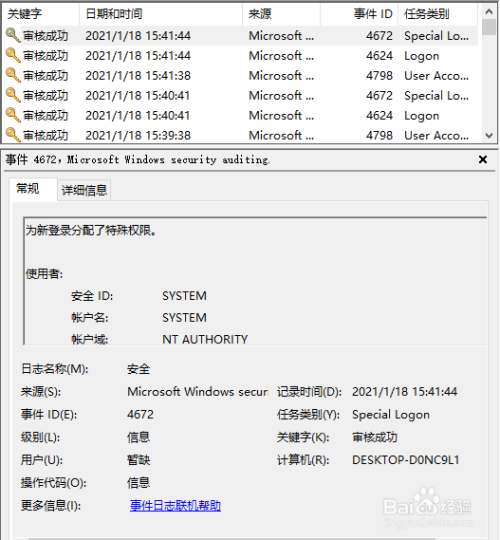Click key icon of 15:41:44 event 4624 row
This screenshot has height=540, width=500.
click(13, 55)
